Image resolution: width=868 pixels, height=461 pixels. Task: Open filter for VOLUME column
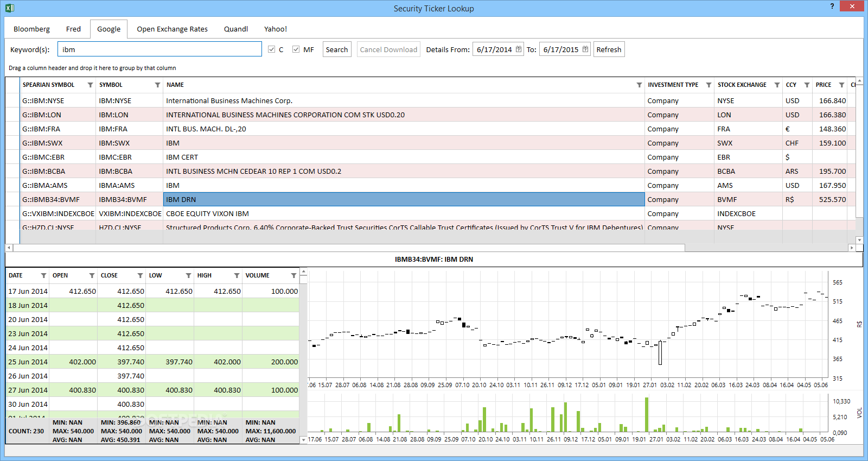(x=293, y=276)
